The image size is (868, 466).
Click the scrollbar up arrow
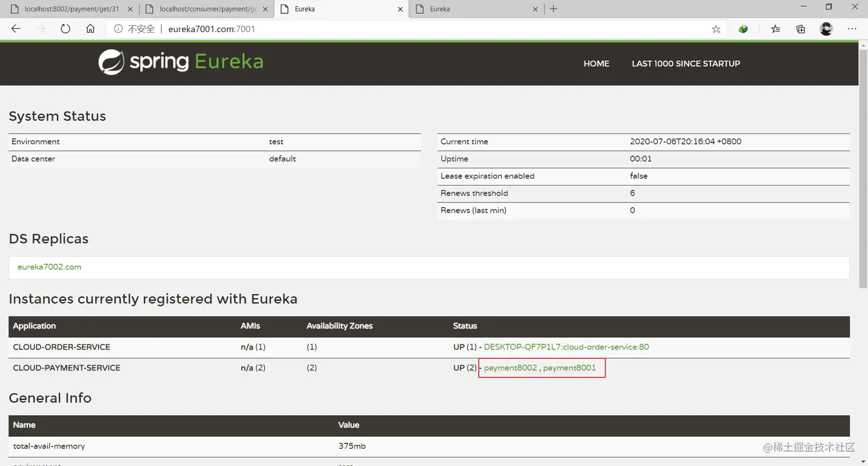[x=863, y=45]
